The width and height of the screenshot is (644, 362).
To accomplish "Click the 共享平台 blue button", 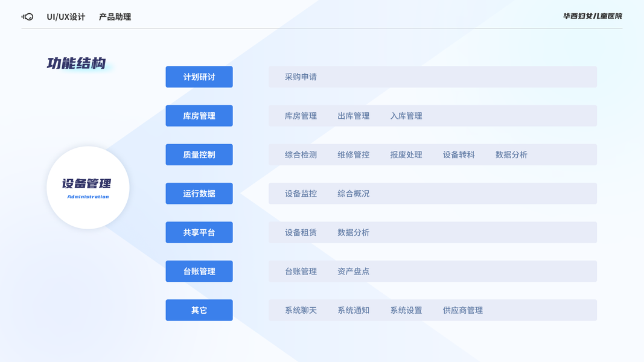I will [x=199, y=232].
